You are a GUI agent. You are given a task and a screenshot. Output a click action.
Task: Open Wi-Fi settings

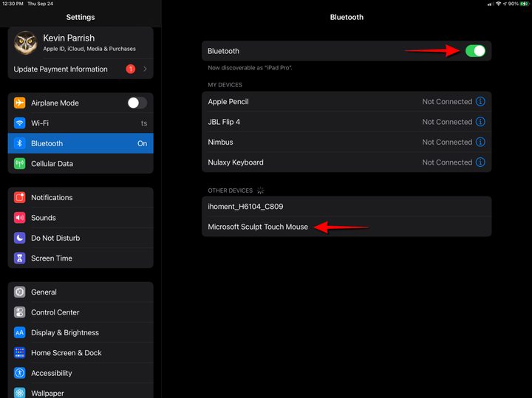81,123
